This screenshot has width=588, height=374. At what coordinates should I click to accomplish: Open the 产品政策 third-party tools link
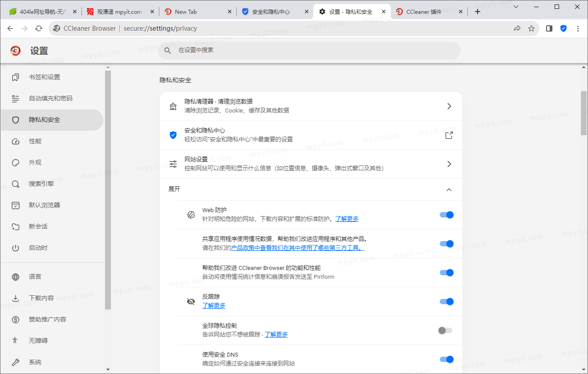coord(298,248)
